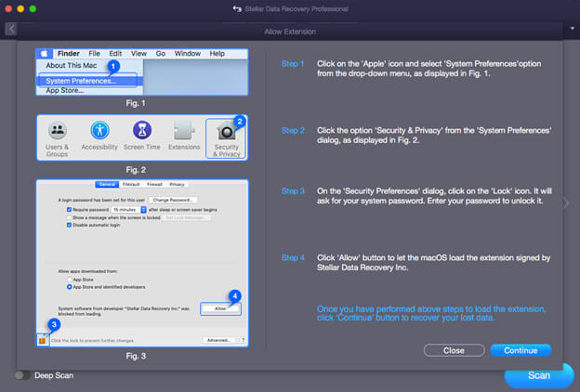580x392 pixels.
Task: Select the plain App Store radio option in Fig. 3
Action: tap(69, 280)
